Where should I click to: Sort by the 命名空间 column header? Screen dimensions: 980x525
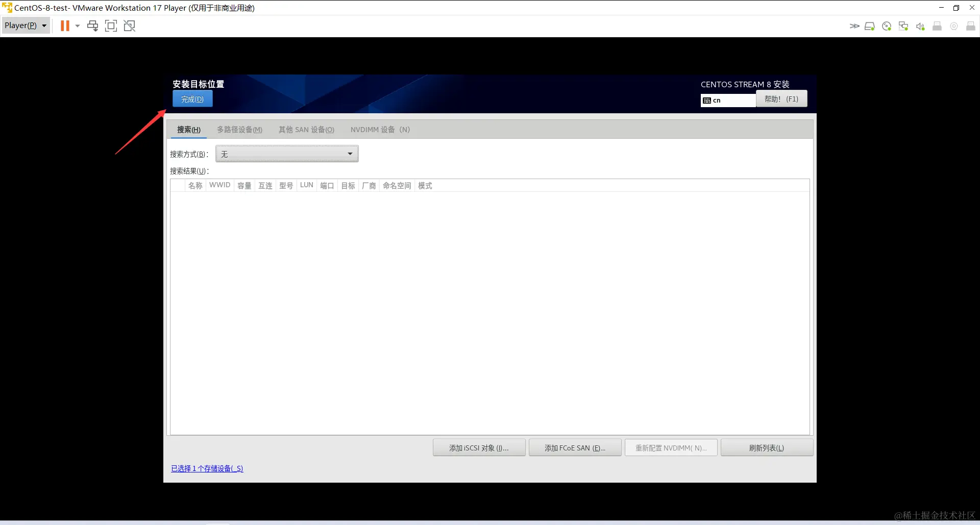coord(397,186)
